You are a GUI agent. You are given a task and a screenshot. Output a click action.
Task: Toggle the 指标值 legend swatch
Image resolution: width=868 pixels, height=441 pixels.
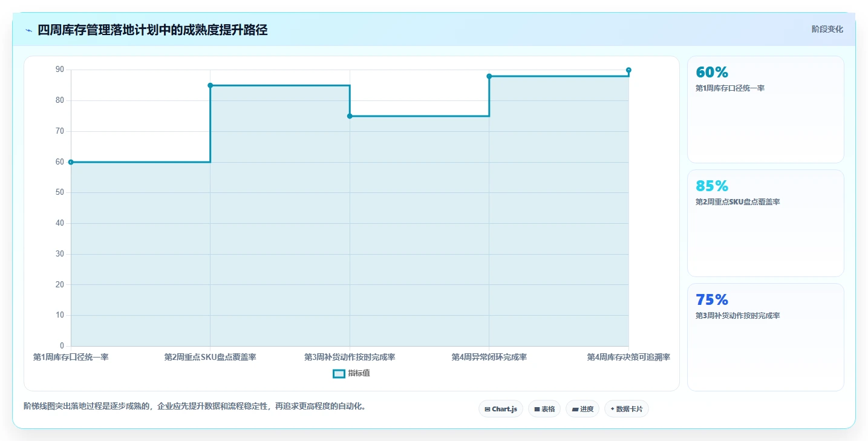click(339, 373)
